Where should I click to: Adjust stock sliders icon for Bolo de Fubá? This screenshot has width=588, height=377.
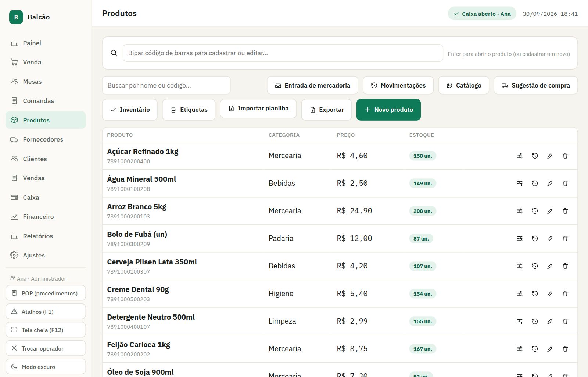coord(520,239)
